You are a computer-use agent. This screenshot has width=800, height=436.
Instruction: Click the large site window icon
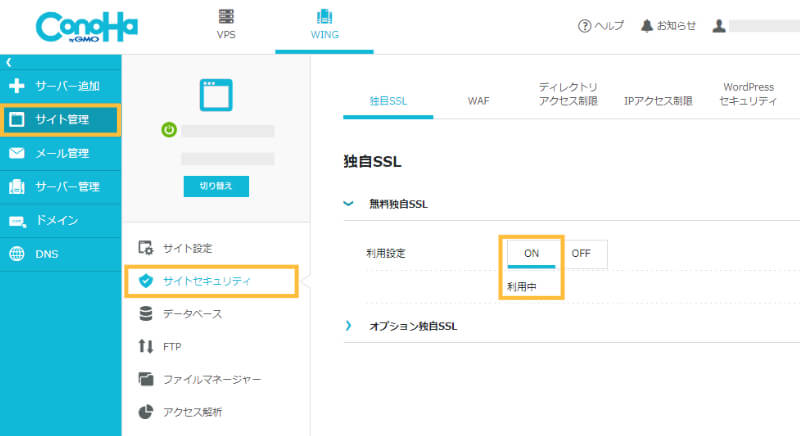[216, 95]
